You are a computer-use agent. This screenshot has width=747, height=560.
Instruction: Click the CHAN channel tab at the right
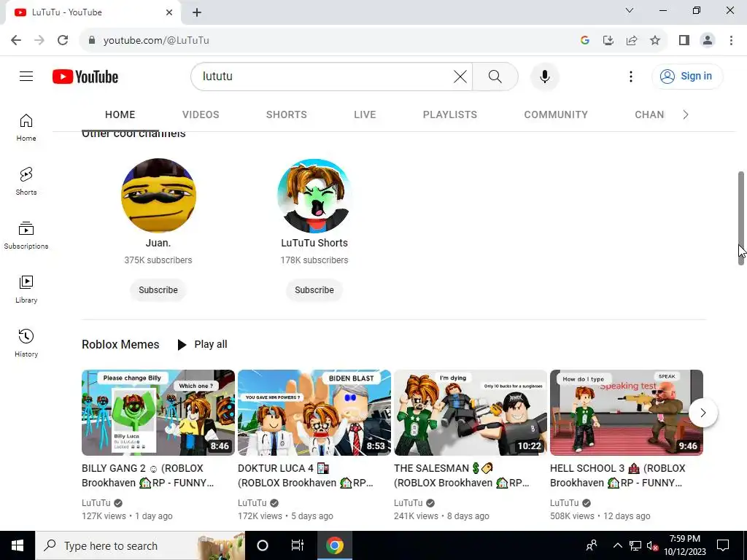(649, 114)
